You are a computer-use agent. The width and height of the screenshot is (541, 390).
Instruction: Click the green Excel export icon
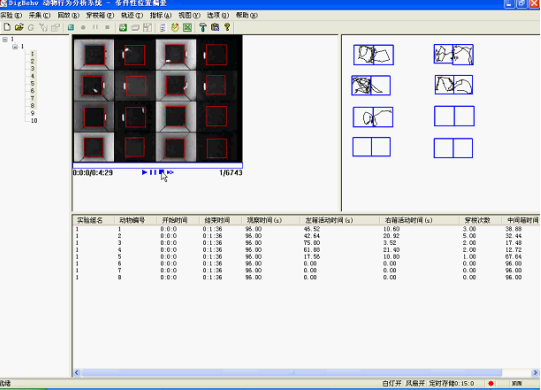coord(187,27)
